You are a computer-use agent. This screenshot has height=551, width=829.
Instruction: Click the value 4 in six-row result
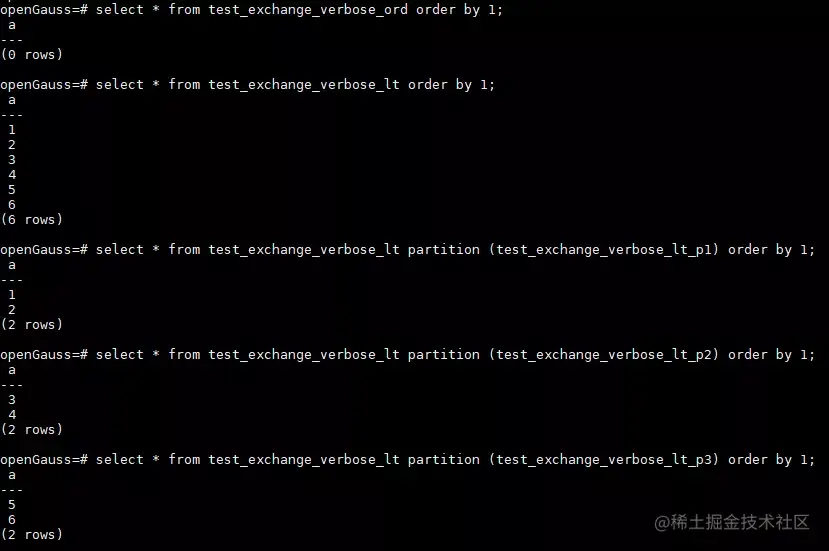(12, 175)
